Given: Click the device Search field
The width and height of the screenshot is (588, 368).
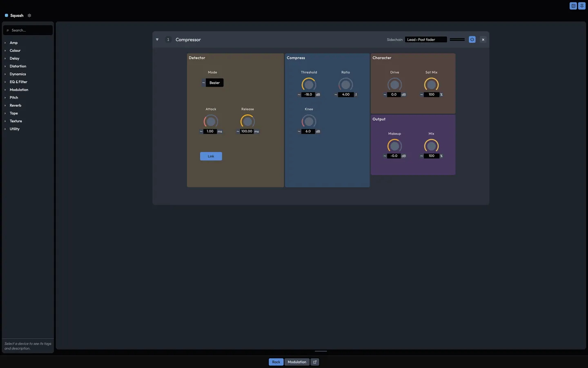Looking at the screenshot, I should click(x=28, y=30).
